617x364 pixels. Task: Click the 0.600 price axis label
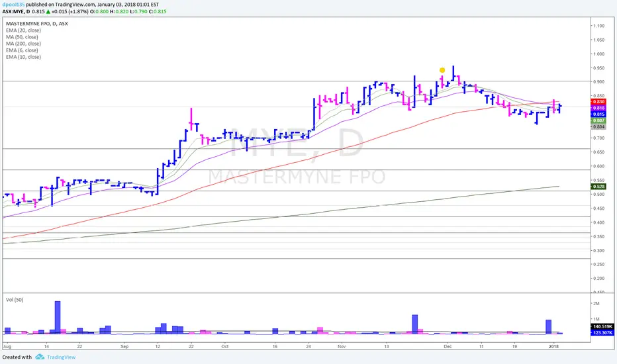pyautogui.click(x=599, y=166)
